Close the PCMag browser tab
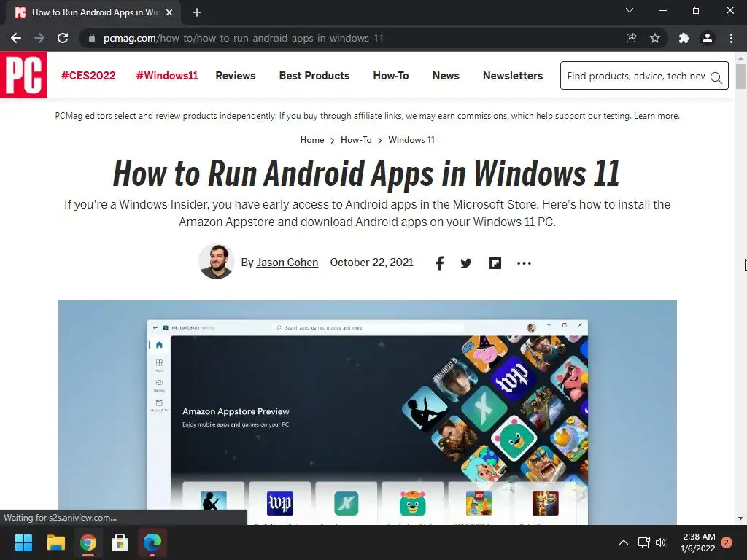 click(x=169, y=12)
